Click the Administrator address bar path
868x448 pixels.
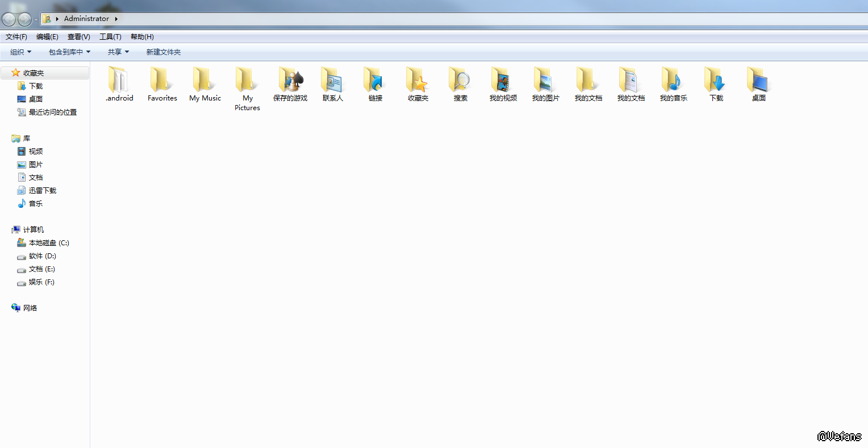(x=86, y=19)
